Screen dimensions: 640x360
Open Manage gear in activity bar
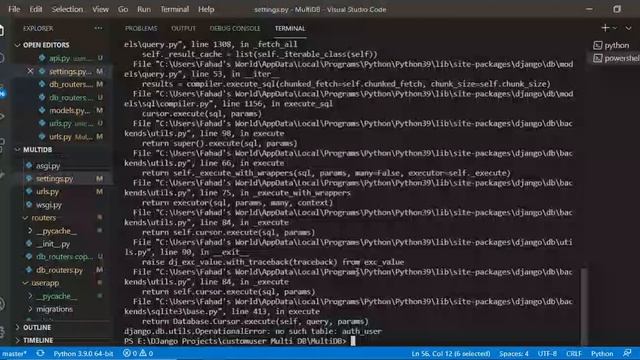pos(2,331)
